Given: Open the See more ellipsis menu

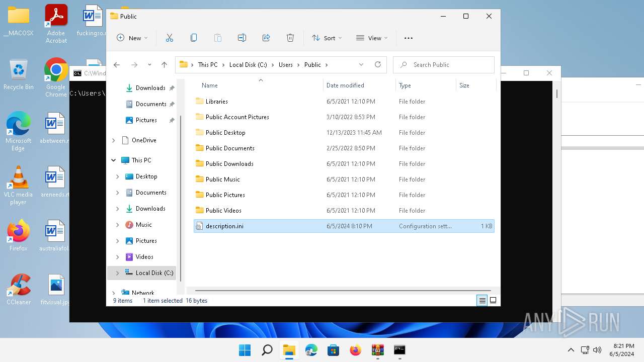Looking at the screenshot, I should (x=409, y=38).
